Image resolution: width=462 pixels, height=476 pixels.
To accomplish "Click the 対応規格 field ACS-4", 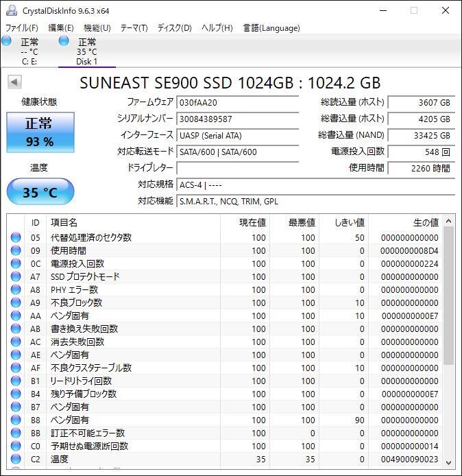I will coord(315,185).
